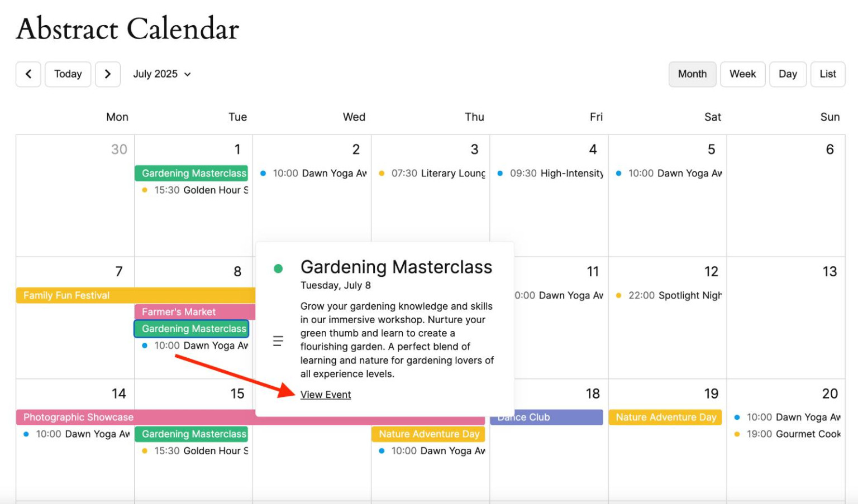This screenshot has width=858, height=504.
Task: Open 19:00 Gourmet Cook event on July 20
Action: 786,434
